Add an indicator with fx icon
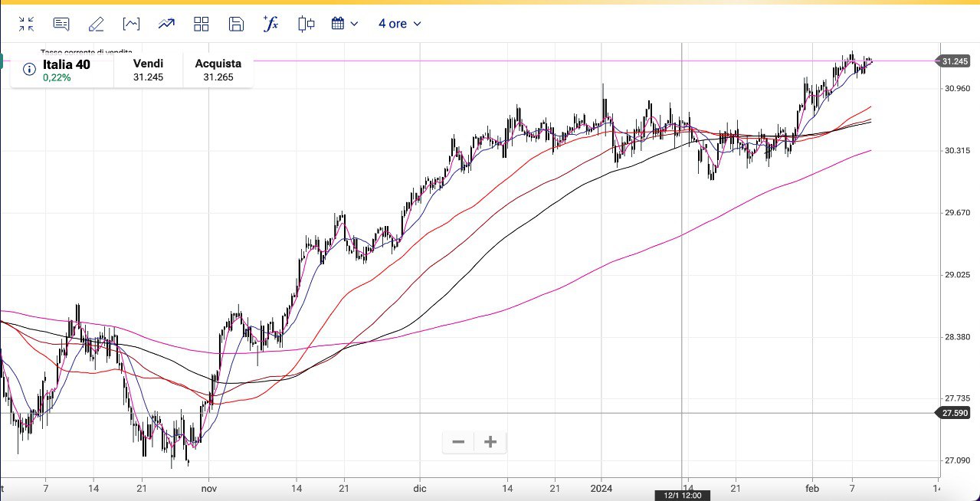Viewport: 980px width, 501px height. click(x=270, y=24)
